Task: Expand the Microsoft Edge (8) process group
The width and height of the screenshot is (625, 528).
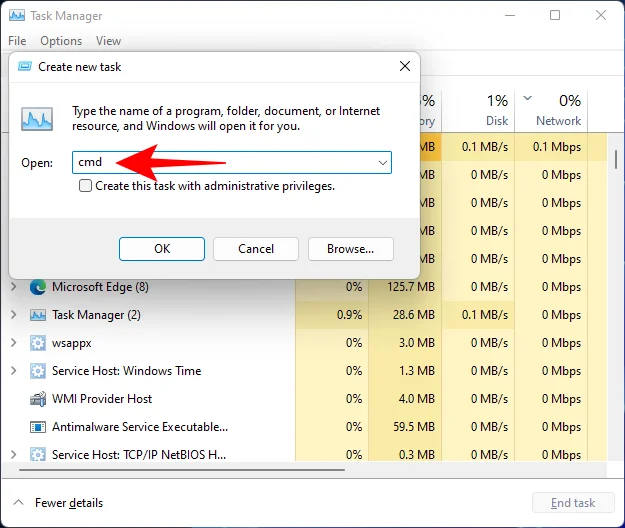Action: [x=14, y=287]
